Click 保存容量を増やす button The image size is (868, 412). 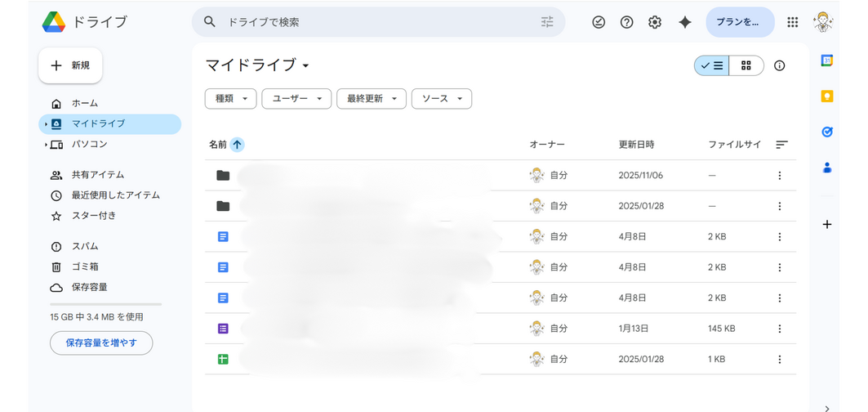click(101, 343)
